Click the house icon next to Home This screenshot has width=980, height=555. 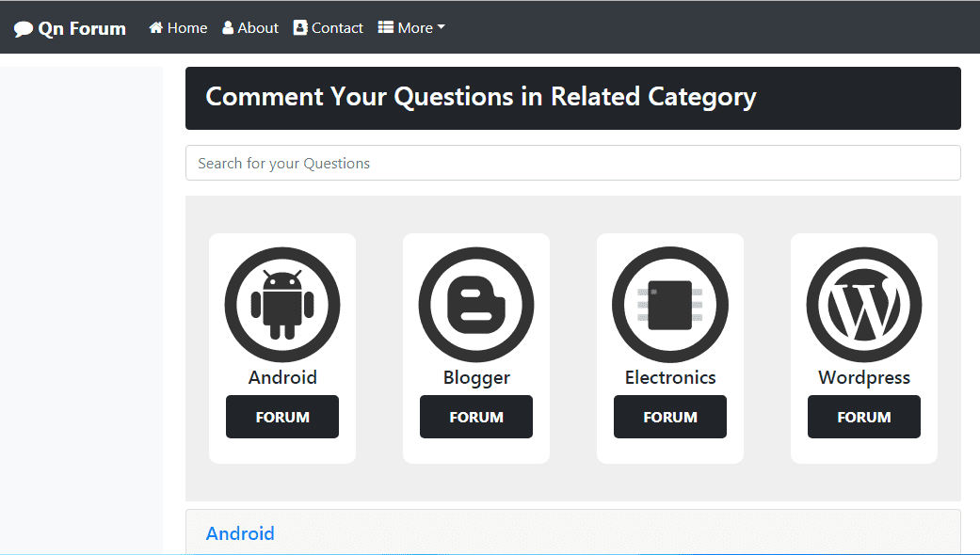[x=154, y=27]
